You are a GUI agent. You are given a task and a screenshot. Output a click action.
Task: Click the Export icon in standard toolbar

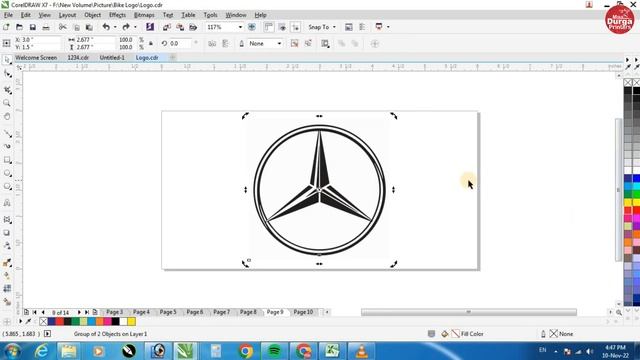coord(180,27)
